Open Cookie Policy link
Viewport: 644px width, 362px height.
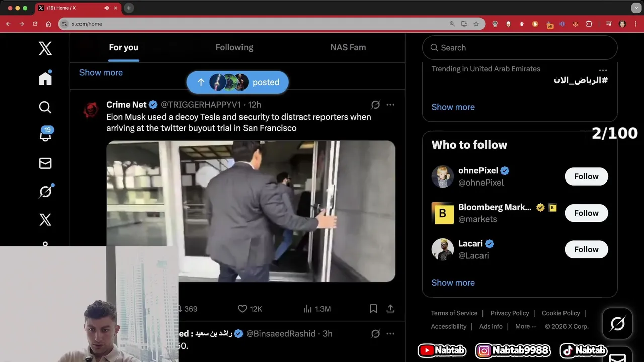click(x=561, y=313)
